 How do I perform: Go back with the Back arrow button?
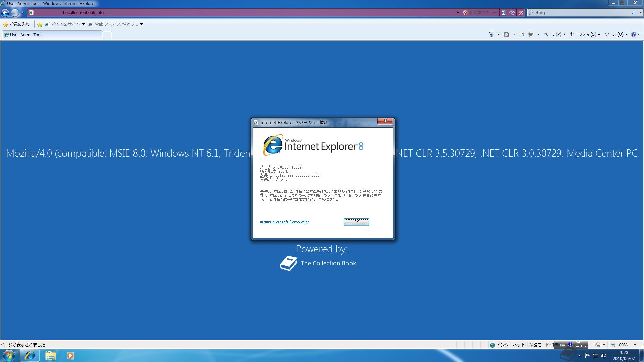click(5, 13)
